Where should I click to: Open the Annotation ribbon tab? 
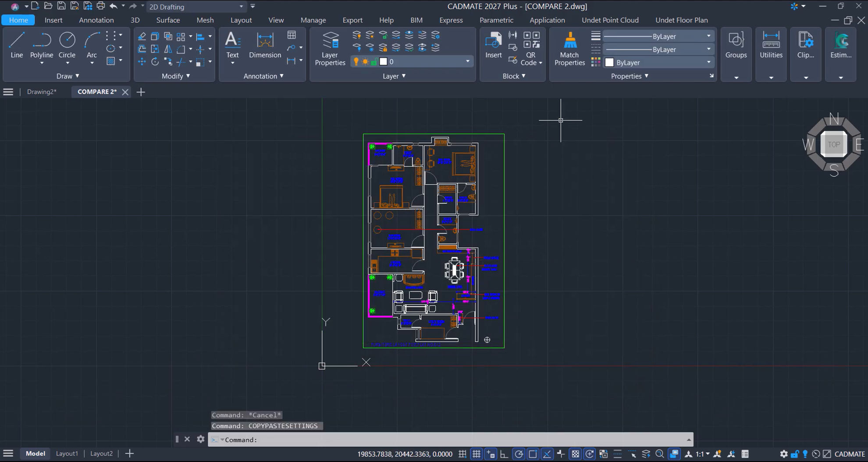(x=96, y=20)
